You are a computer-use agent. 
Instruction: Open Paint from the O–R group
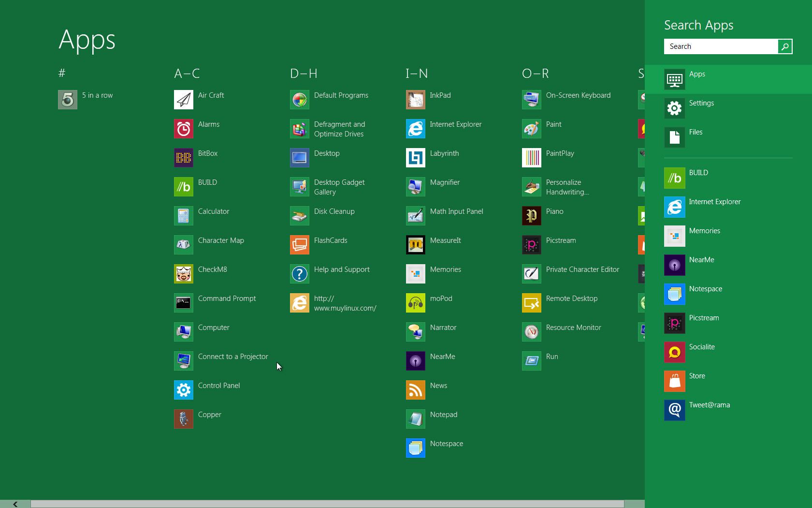click(x=532, y=129)
